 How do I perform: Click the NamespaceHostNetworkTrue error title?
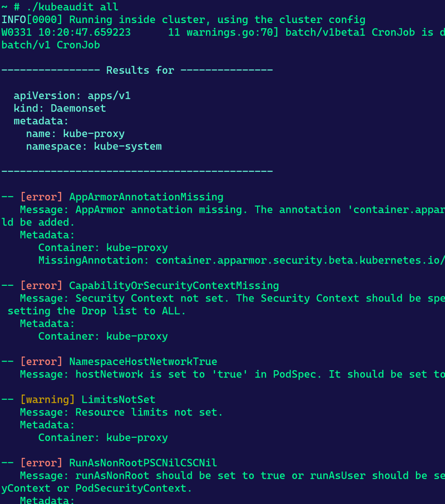pyautogui.click(x=143, y=362)
